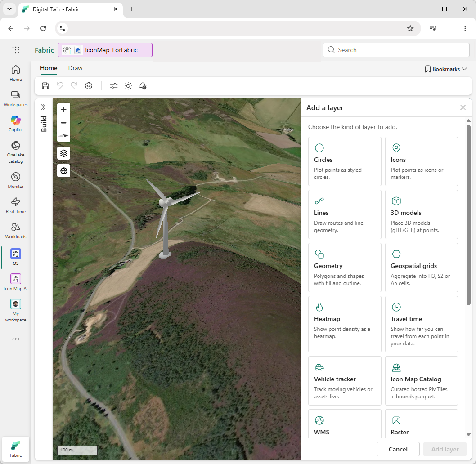
Task: Click the scrollbar up arrow in layer panel
Action: 468,121
